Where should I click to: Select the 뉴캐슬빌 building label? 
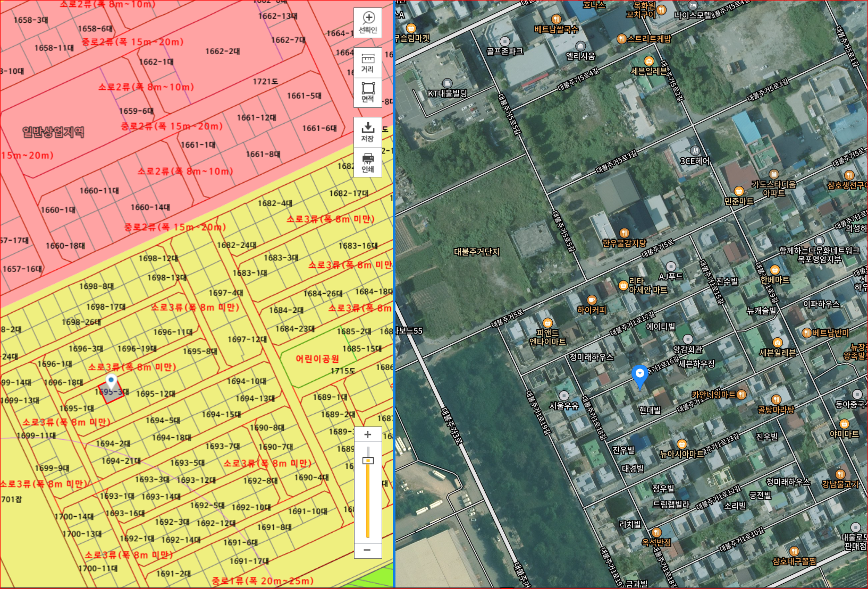point(762,311)
